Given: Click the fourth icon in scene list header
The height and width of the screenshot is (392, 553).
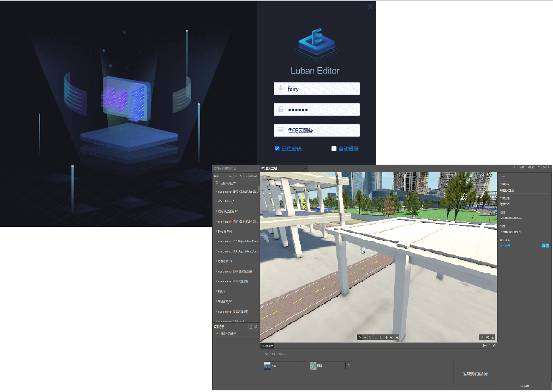Looking at the screenshot, I should tap(246, 176).
